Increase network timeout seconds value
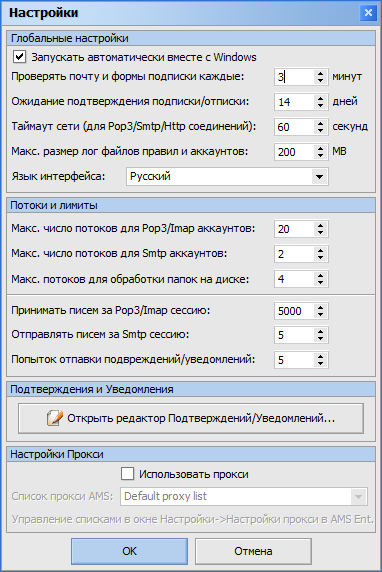This screenshot has height=572, width=382. (320, 123)
